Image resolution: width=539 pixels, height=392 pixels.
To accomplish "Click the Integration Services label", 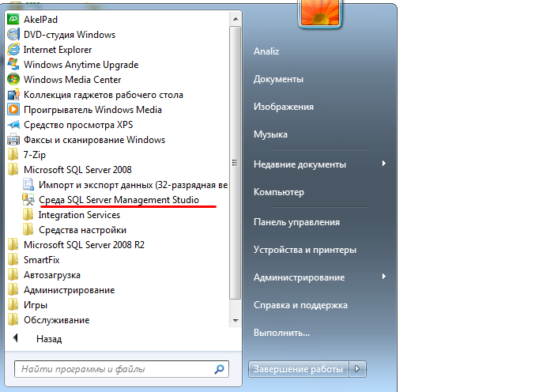I will pyautogui.click(x=79, y=215).
